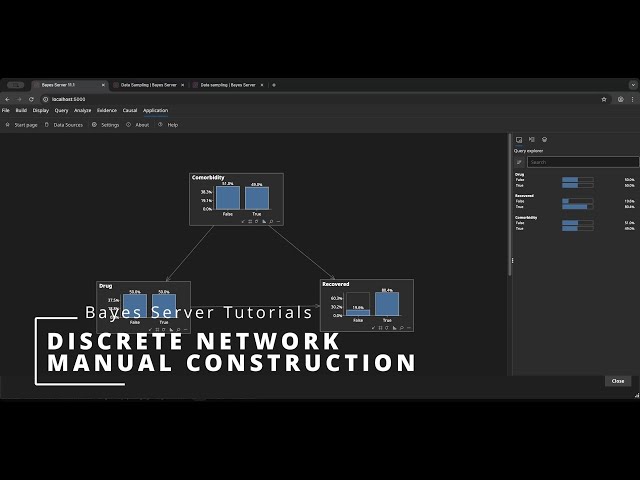640x480 pixels.
Task: Open the Display menu
Action: click(x=41, y=111)
